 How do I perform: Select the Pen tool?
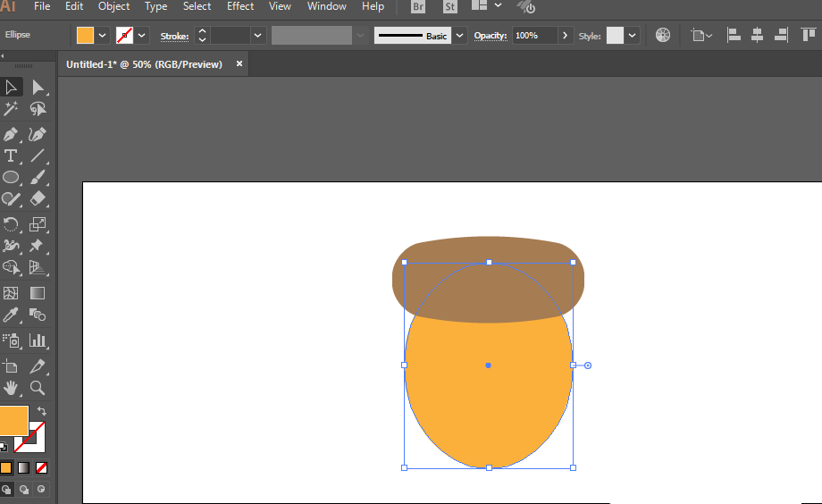[x=11, y=134]
